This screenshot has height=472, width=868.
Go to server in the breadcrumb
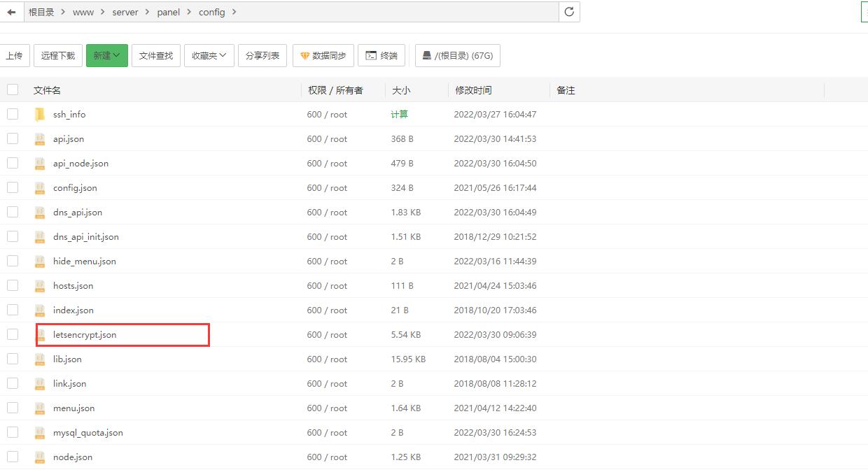coord(125,12)
